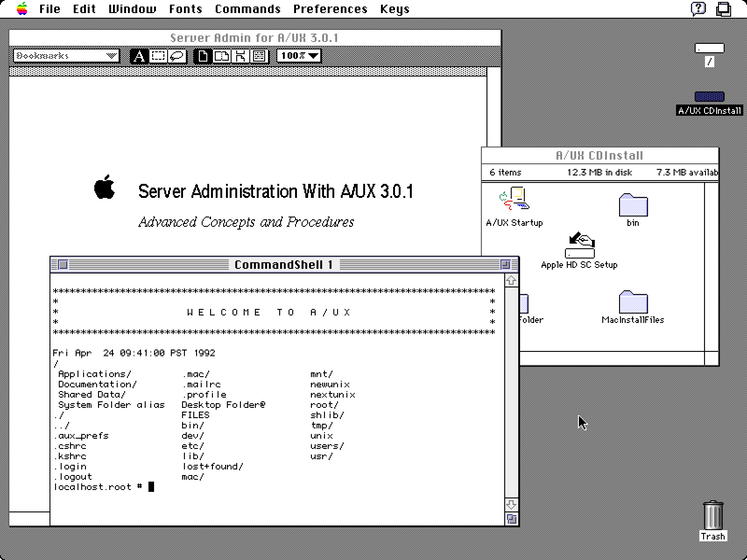Show the thumbnail grid view icon
This screenshot has height=560, width=747.
260,56
